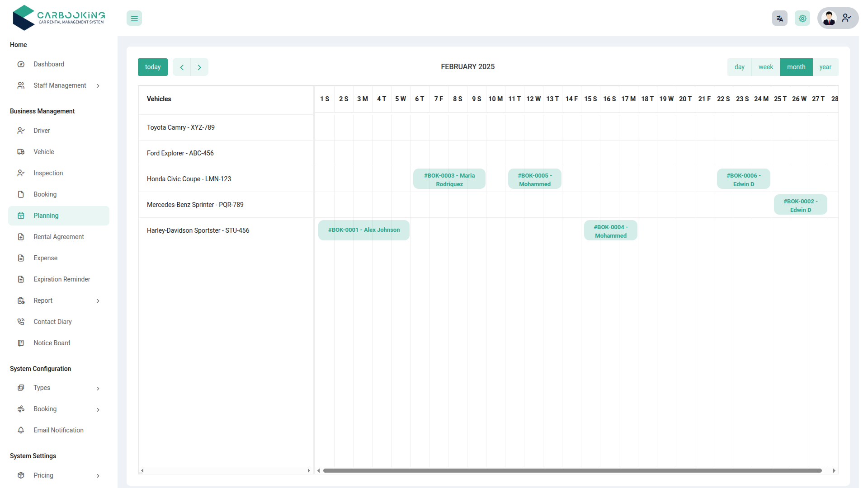Click the Contact Diary phone icon
The image size is (868, 488).
(21, 321)
